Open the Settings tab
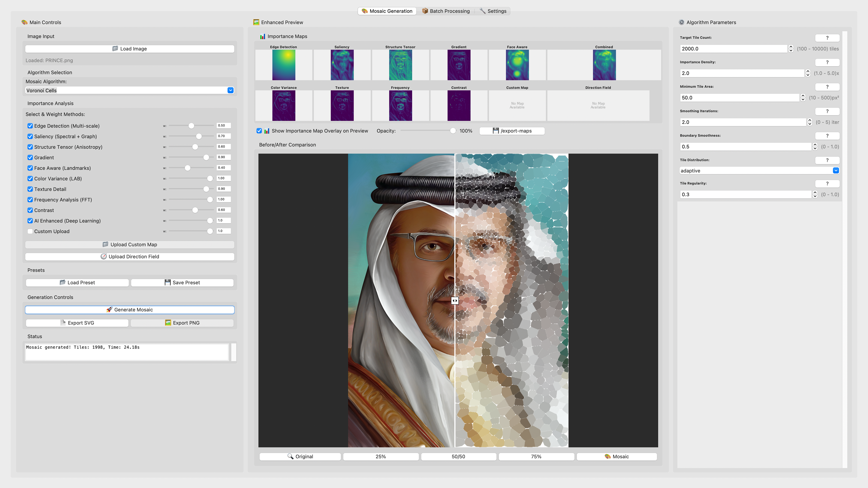 tap(493, 11)
